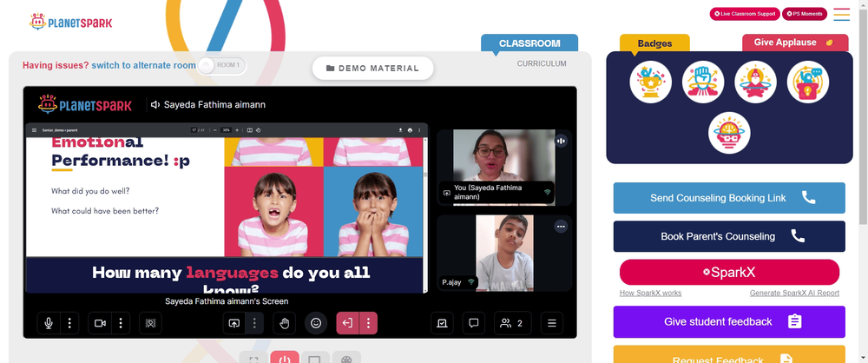The width and height of the screenshot is (868, 363).
Task: Rotate the PDF with the rotate icon
Action: (258, 130)
